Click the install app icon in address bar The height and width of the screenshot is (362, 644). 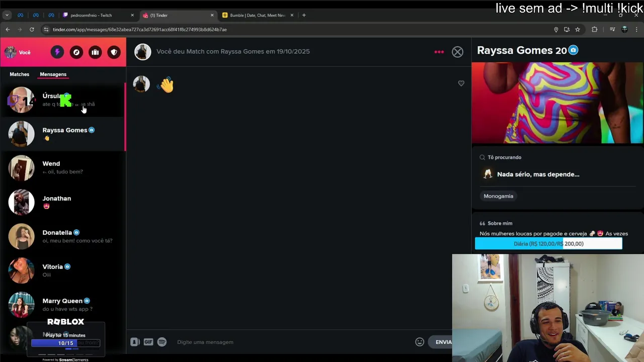point(567,30)
